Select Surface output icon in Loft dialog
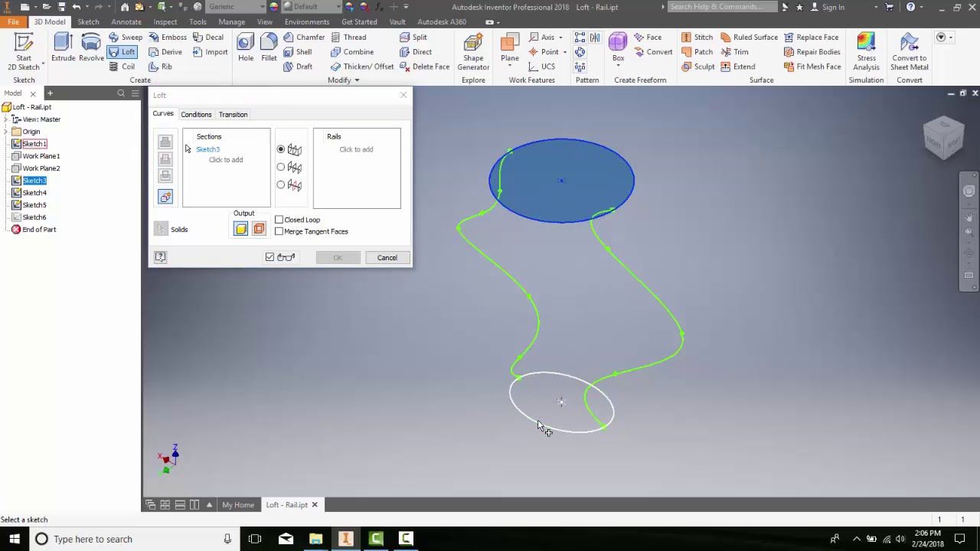This screenshot has width=980, height=551. tap(259, 229)
